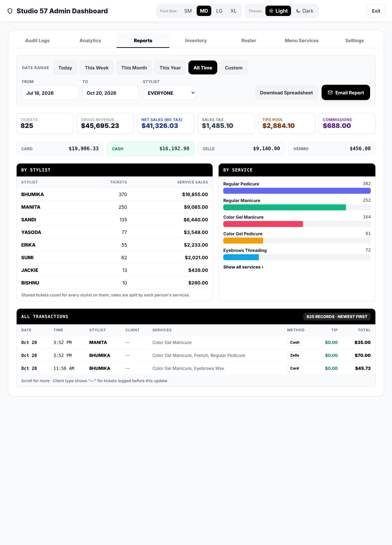Viewport: 392px width, 545px height.
Task: Set font size to LG
Action: (x=219, y=11)
